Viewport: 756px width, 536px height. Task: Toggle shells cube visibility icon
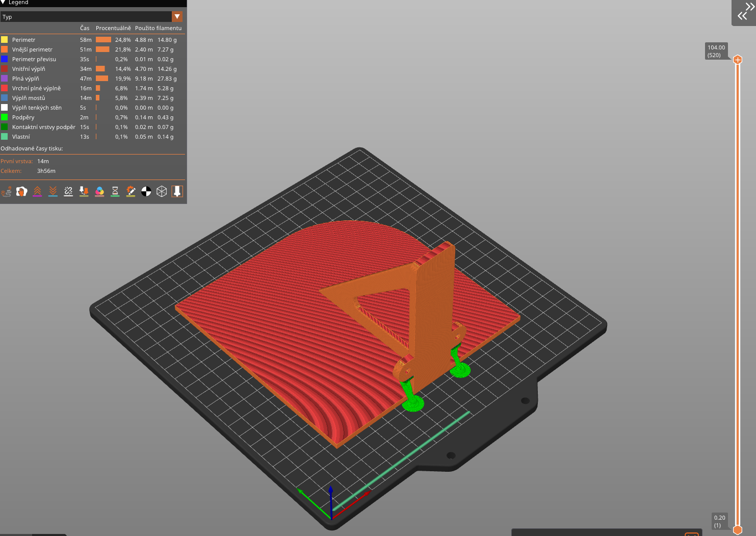162,191
